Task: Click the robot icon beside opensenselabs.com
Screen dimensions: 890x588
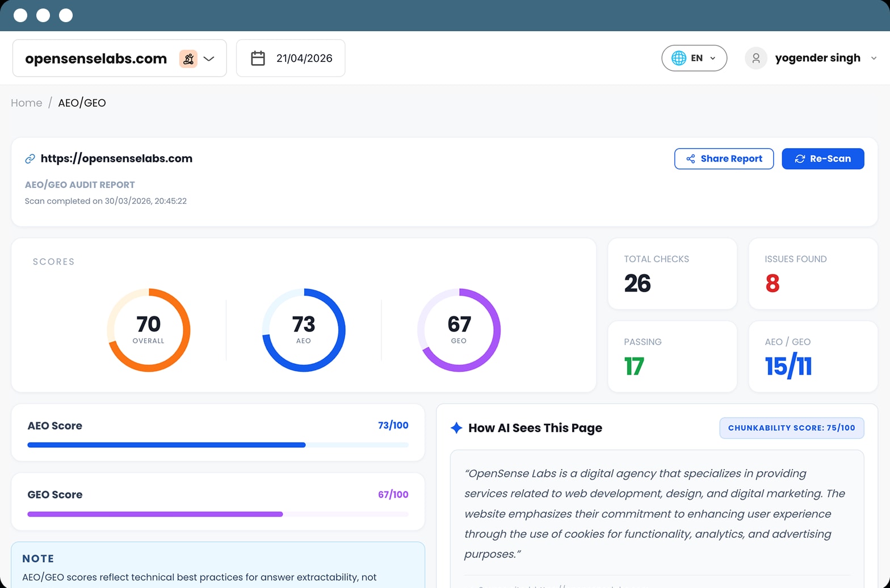Action: click(x=188, y=58)
